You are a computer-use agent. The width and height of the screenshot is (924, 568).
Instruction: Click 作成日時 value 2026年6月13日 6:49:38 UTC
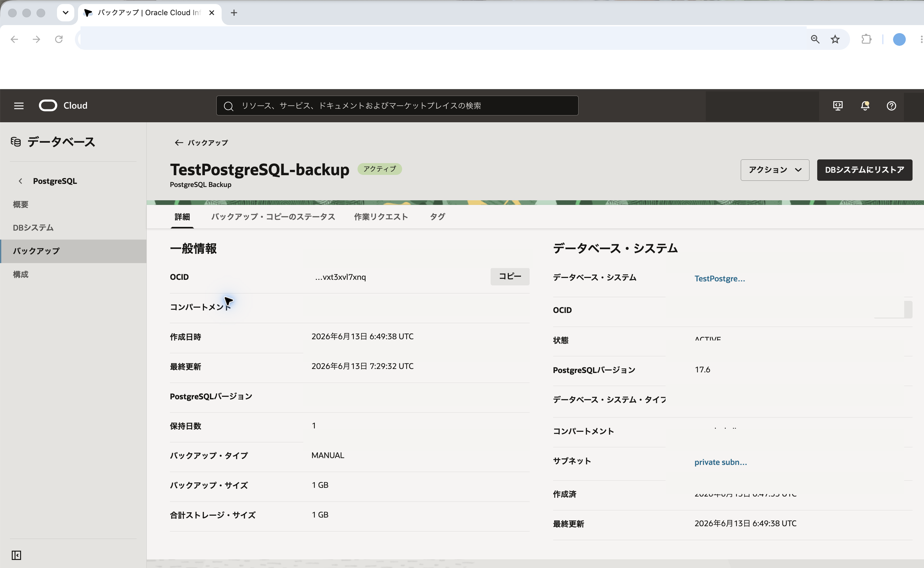[x=362, y=336]
